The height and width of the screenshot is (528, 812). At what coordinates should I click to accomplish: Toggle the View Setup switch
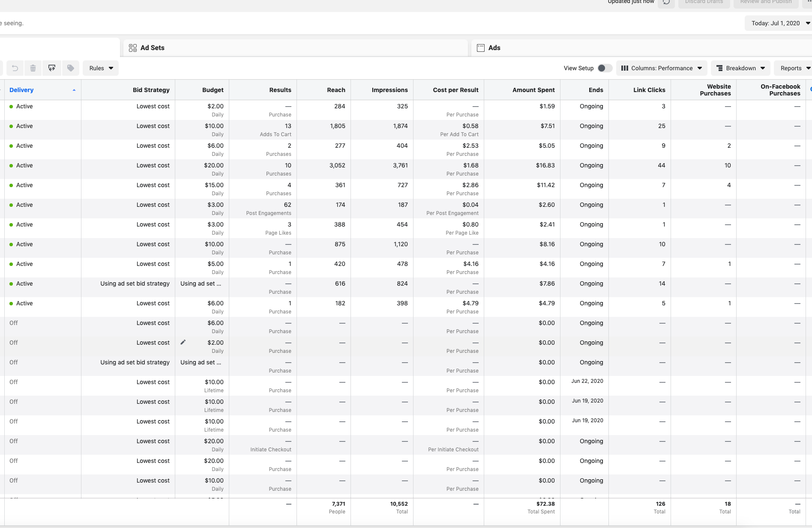point(605,68)
